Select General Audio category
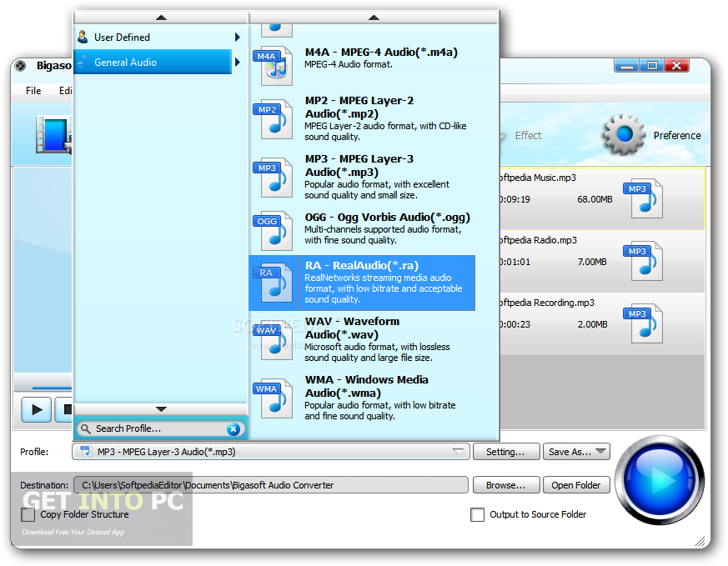The width and height of the screenshot is (728, 566). [x=153, y=63]
